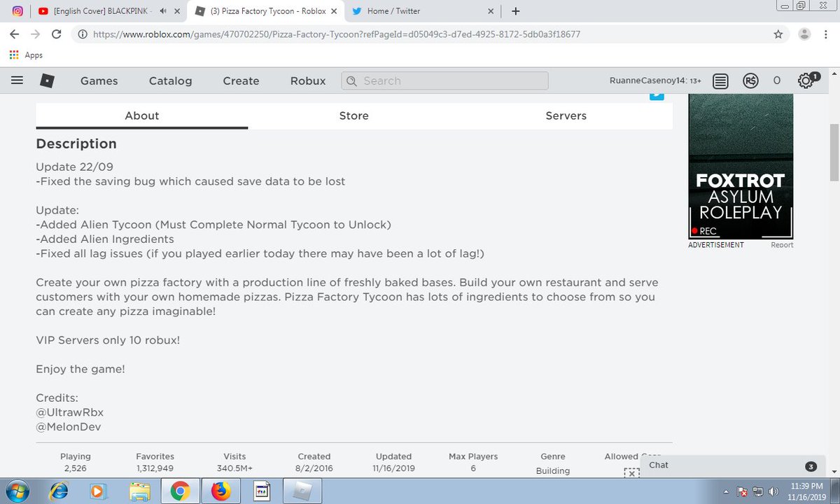Click the Favorites count 1,312,949
The image size is (840, 504).
click(x=155, y=468)
